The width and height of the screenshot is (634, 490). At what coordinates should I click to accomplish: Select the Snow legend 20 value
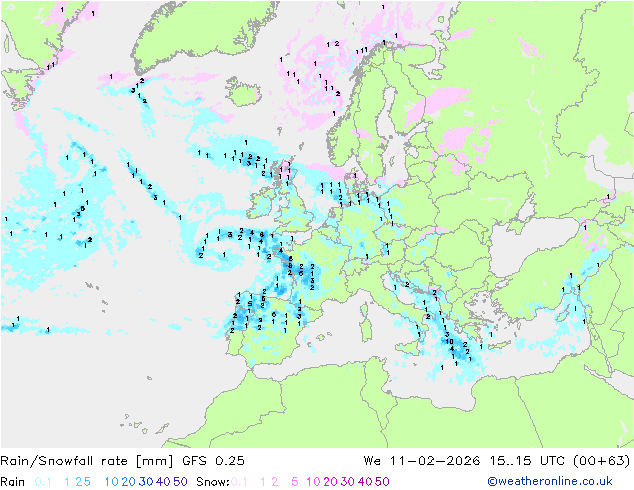tap(330, 482)
